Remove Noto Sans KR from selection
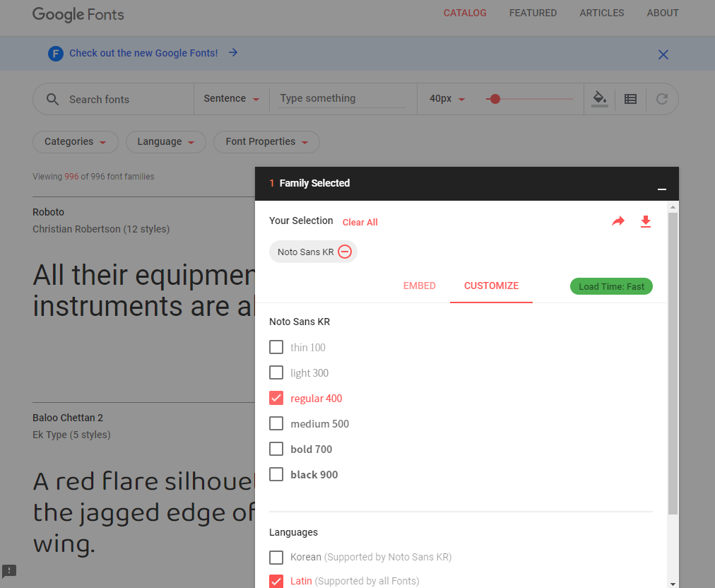Screen dimensions: 715x588 pos(345,252)
